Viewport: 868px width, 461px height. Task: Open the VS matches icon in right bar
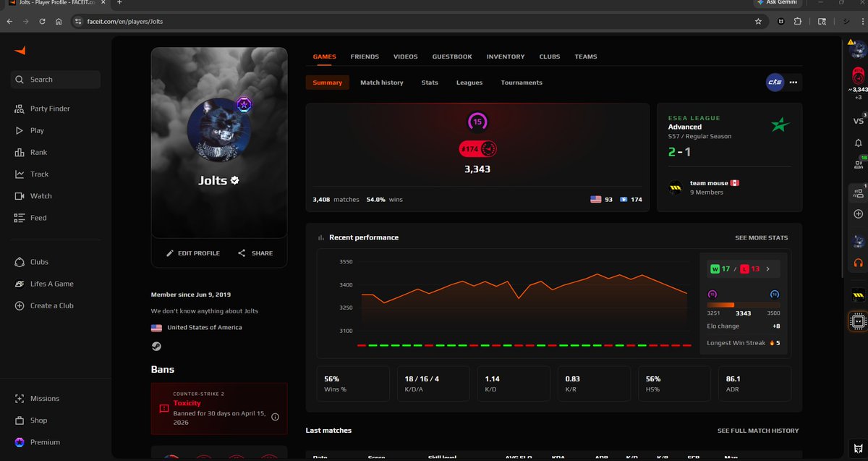(858, 120)
